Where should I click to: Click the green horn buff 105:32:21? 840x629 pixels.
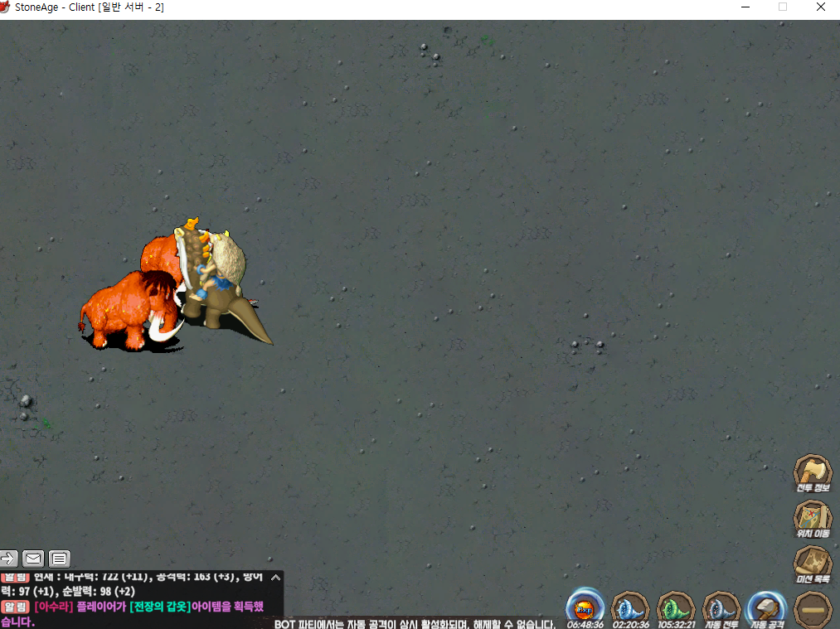[x=676, y=607]
